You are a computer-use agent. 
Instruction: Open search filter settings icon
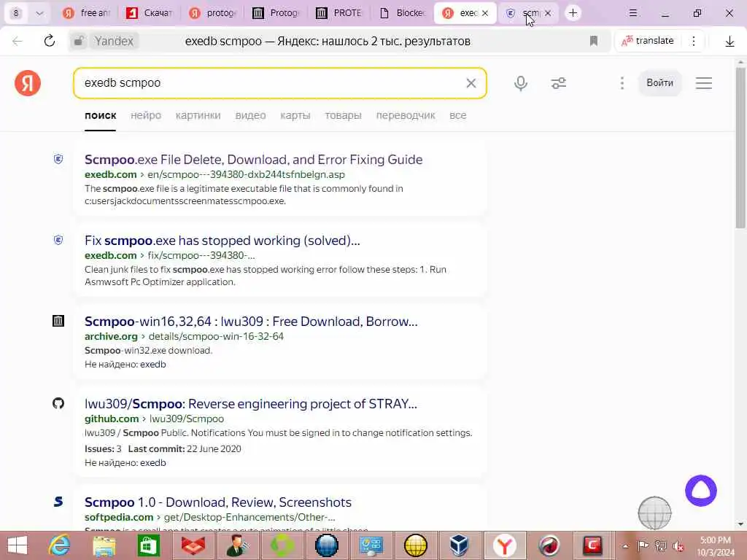point(558,83)
